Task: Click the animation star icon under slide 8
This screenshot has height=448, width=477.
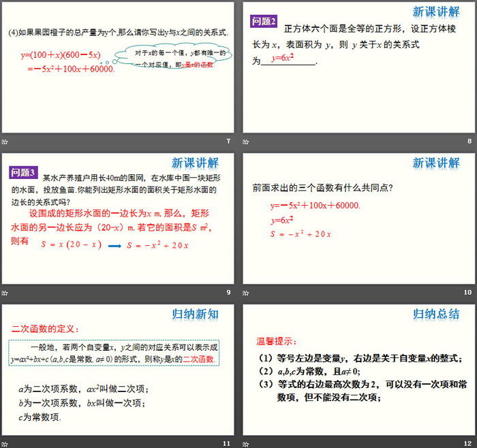Action: point(247,142)
